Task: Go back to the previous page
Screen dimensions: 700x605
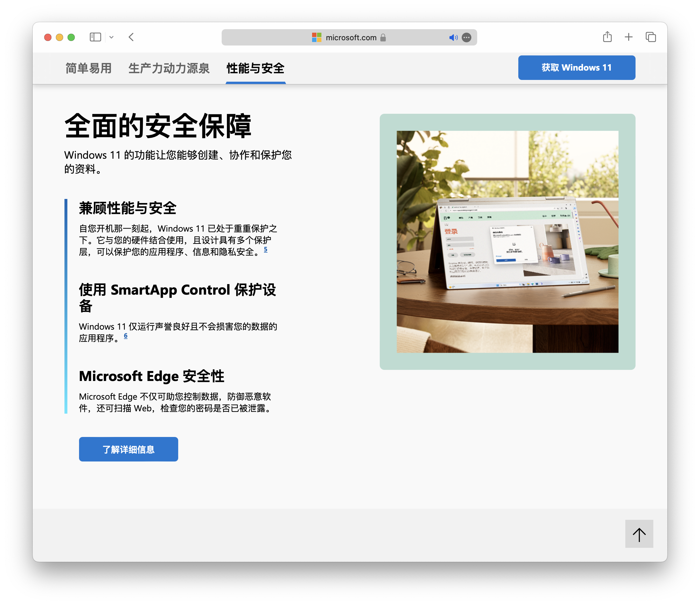Action: (132, 37)
